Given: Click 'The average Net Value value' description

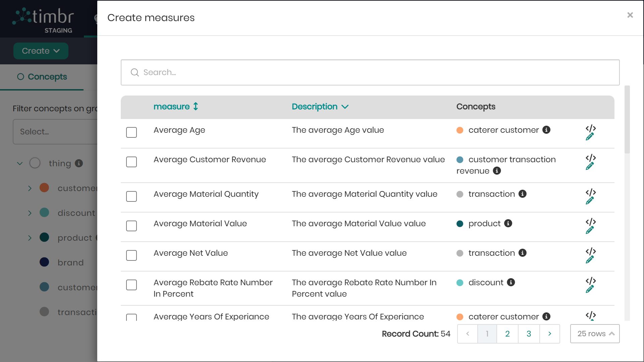Looking at the screenshot, I should pyautogui.click(x=349, y=253).
